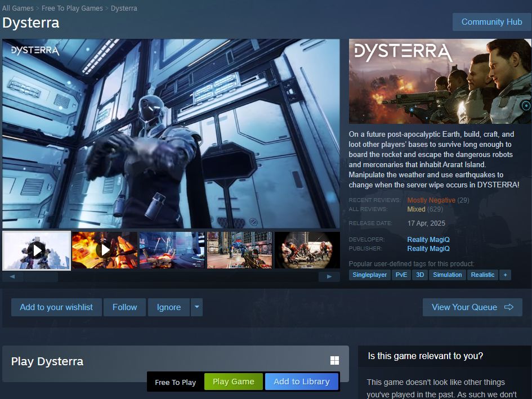Click the 'Is this game relevant to you?' heading
The height and width of the screenshot is (399, 532).
coord(426,356)
